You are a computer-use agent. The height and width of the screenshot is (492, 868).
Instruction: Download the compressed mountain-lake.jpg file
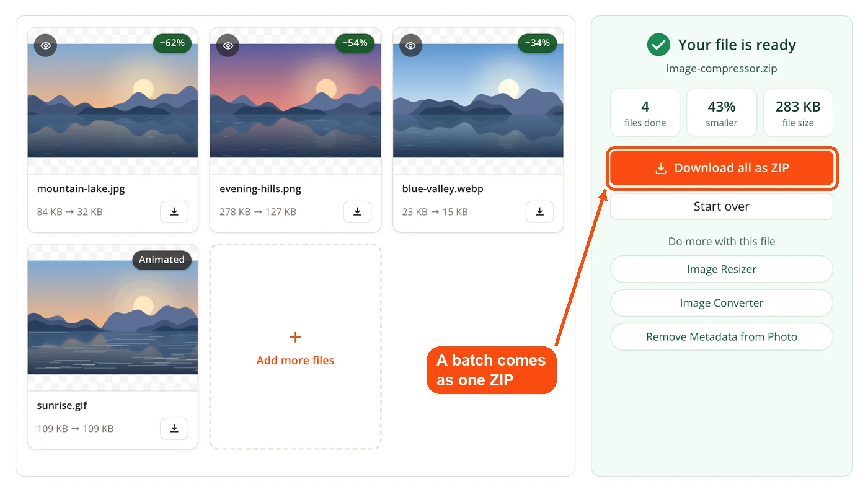click(x=174, y=212)
